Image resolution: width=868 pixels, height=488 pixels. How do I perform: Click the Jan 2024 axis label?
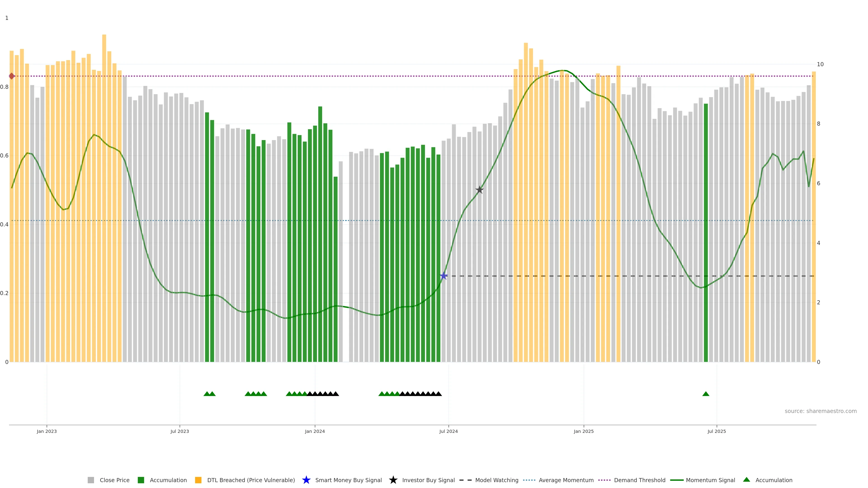click(315, 431)
